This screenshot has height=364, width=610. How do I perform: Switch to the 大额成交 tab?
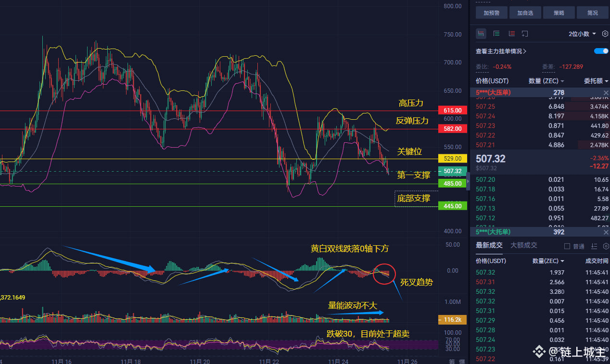tap(524, 245)
